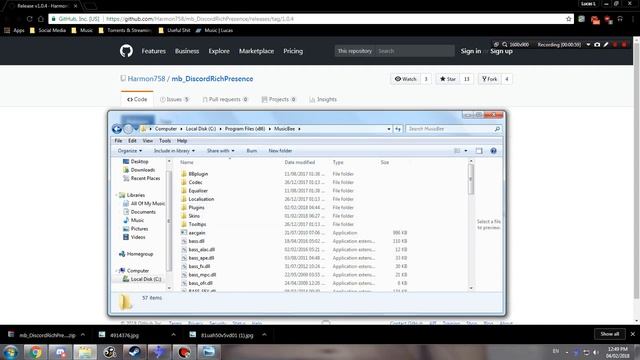Click the Program Files (x86) breadcrumb
Viewport: 640px width, 360px height.
click(x=245, y=129)
